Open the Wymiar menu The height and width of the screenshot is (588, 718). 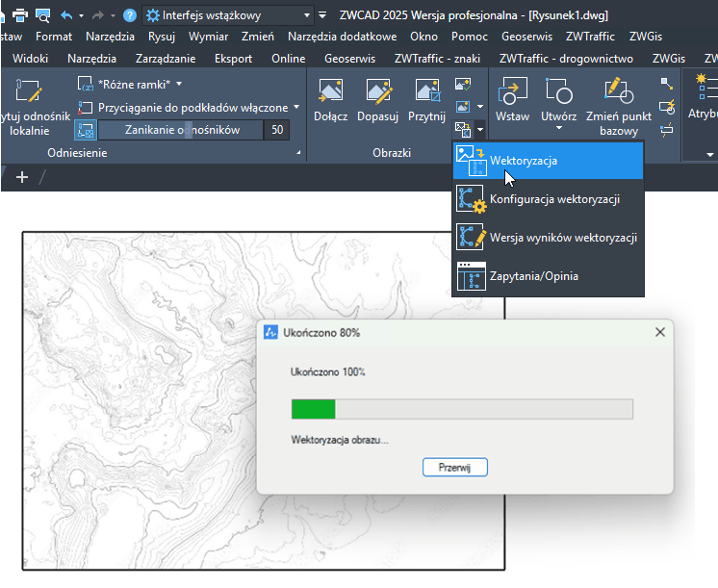[x=208, y=37]
